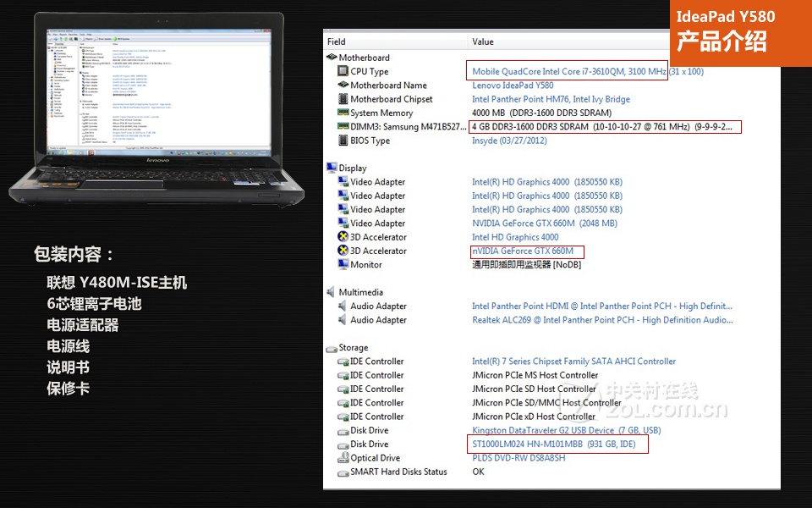Open the NVIDIA GeForce GTX 660M (2048 MB) link
Image resolution: width=812 pixels, height=508 pixels.
pos(545,223)
